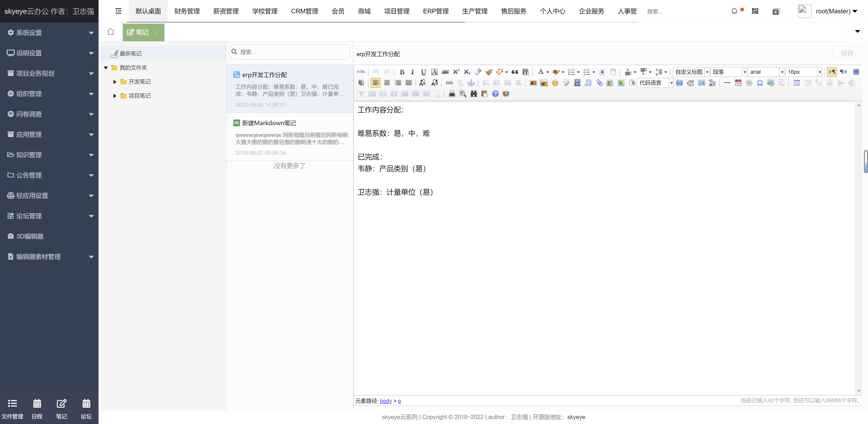Toggle underline formatting

click(423, 72)
